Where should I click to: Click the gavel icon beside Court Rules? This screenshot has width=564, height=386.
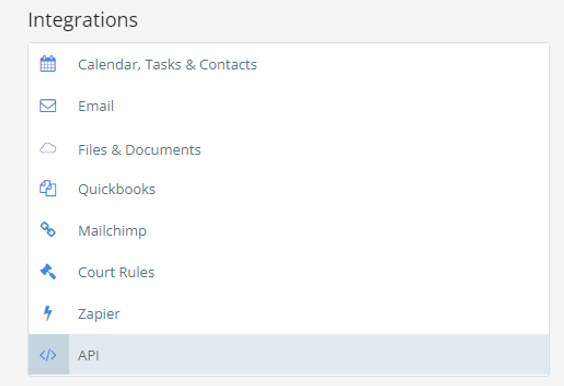pos(48,272)
